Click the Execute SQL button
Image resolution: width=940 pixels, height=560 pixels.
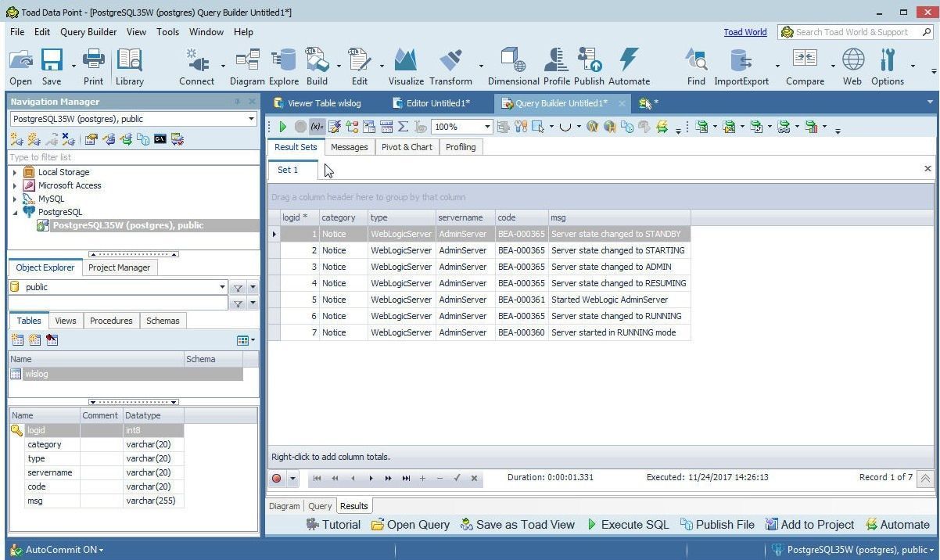pyautogui.click(x=628, y=525)
